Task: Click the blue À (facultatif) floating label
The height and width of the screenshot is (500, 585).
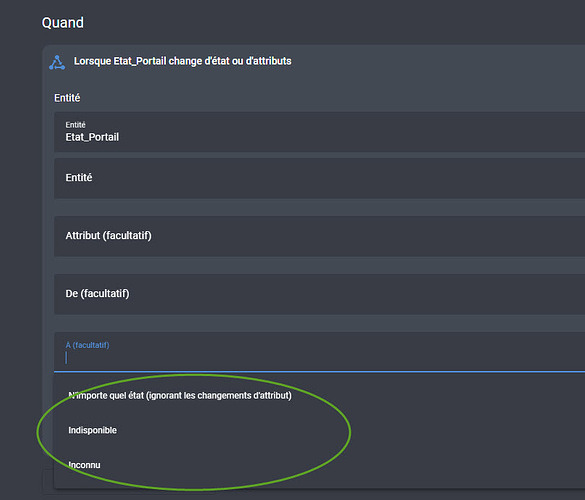Action: click(x=87, y=345)
